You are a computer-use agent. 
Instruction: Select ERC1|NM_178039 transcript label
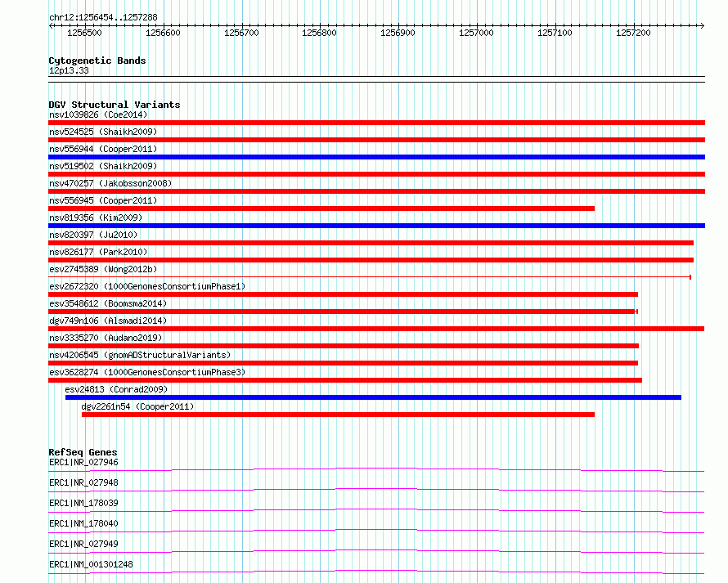click(x=83, y=503)
